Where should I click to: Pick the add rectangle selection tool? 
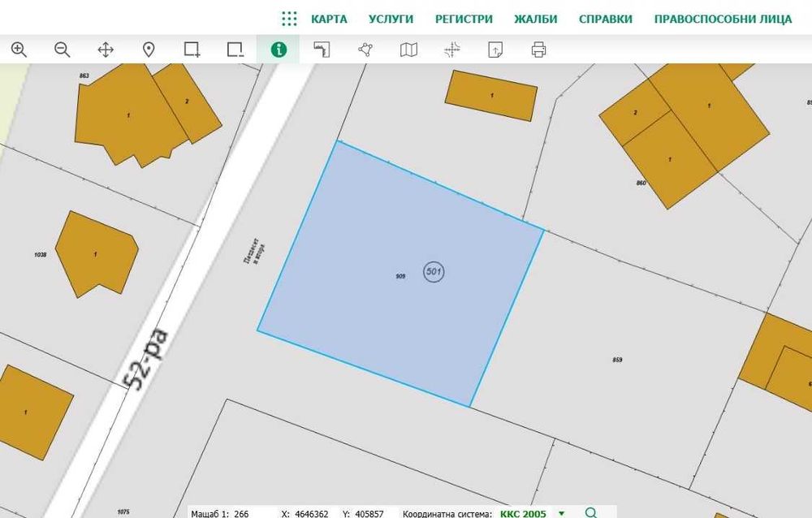point(192,50)
